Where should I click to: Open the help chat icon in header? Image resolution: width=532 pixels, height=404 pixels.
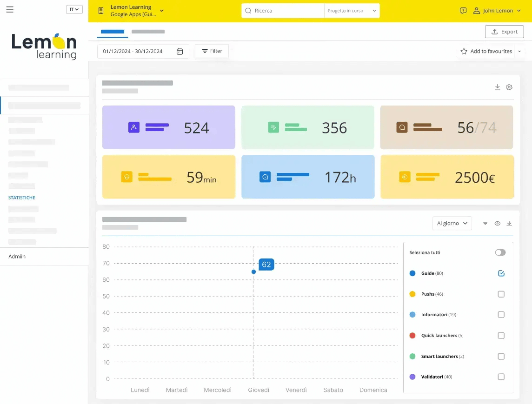(463, 11)
